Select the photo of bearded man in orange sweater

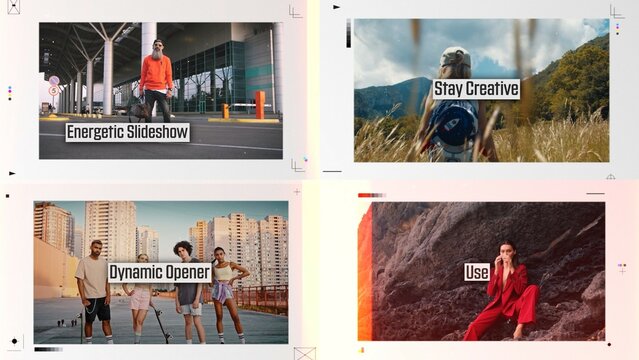pos(161,91)
